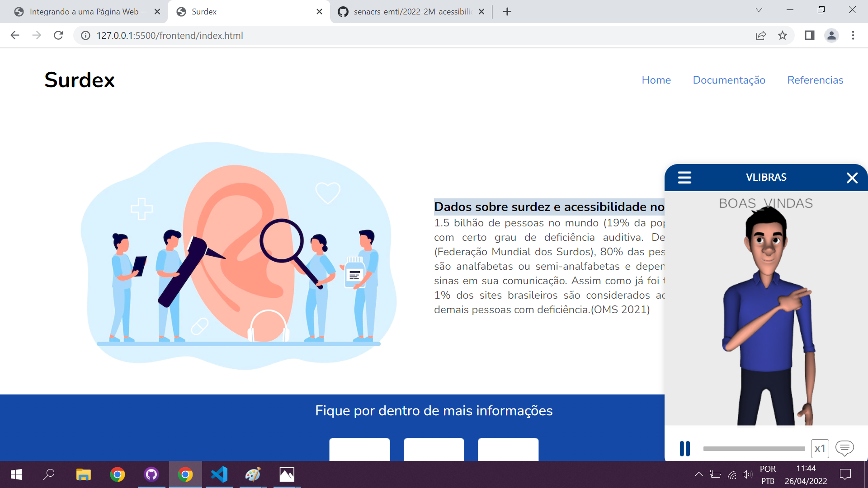This screenshot has width=868, height=488.
Task: Go to the Referencias page link
Action: 815,80
